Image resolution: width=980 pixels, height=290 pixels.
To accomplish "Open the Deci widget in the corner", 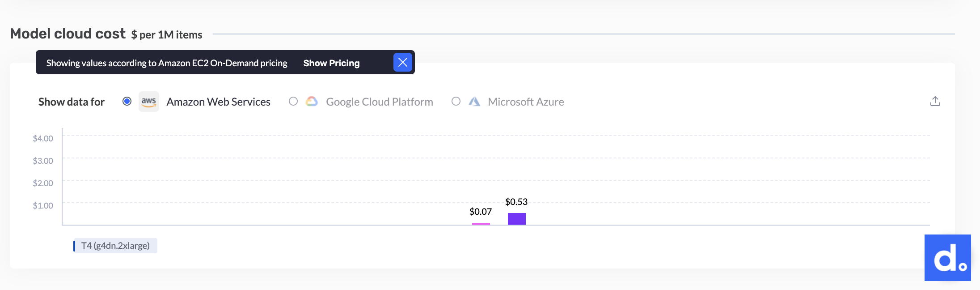I will pyautogui.click(x=947, y=258).
